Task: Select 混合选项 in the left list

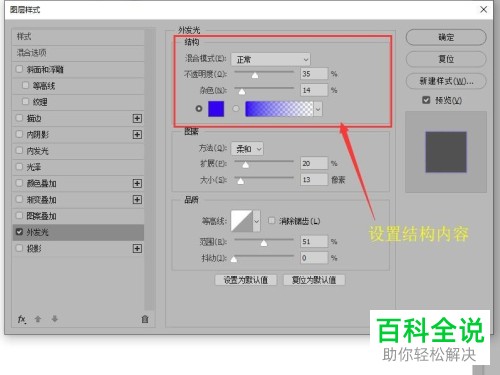Action: point(79,53)
